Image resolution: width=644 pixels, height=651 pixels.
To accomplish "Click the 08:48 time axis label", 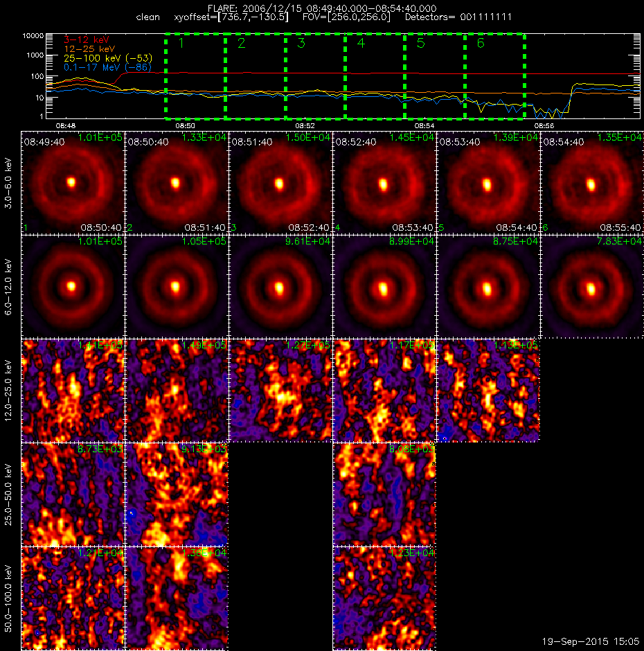I will (x=66, y=125).
